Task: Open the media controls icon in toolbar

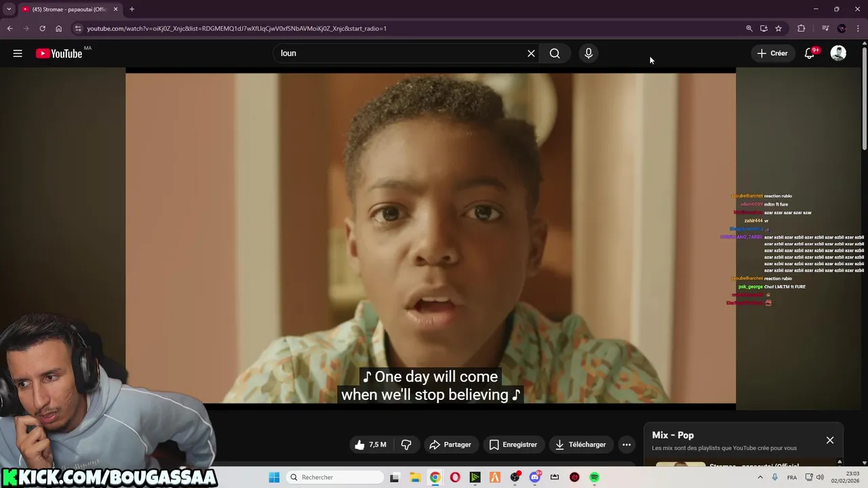Action: coord(825,28)
